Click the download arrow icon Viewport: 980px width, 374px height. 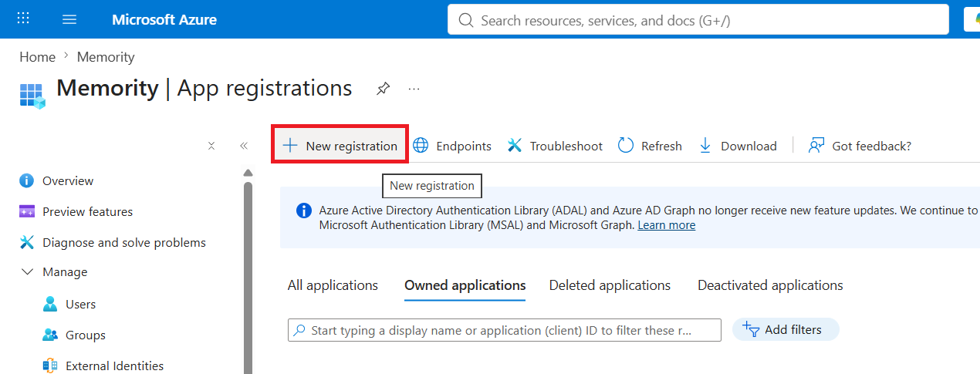click(x=705, y=145)
